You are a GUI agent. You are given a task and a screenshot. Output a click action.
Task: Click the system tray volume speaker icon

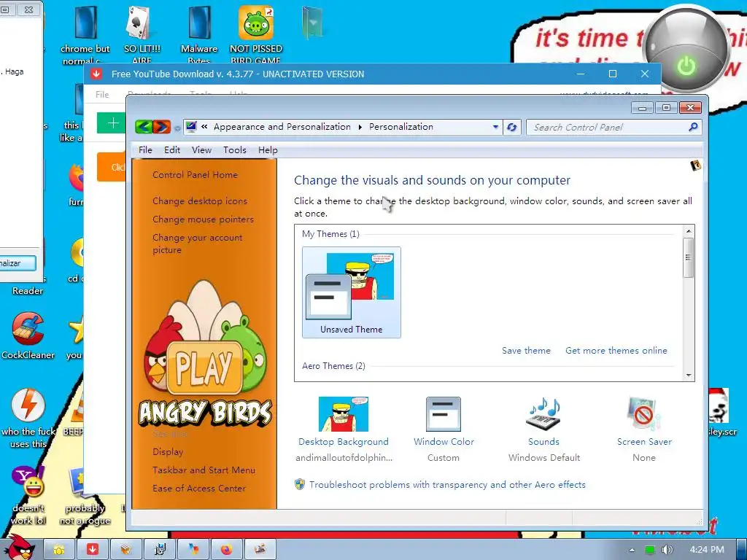667,550
